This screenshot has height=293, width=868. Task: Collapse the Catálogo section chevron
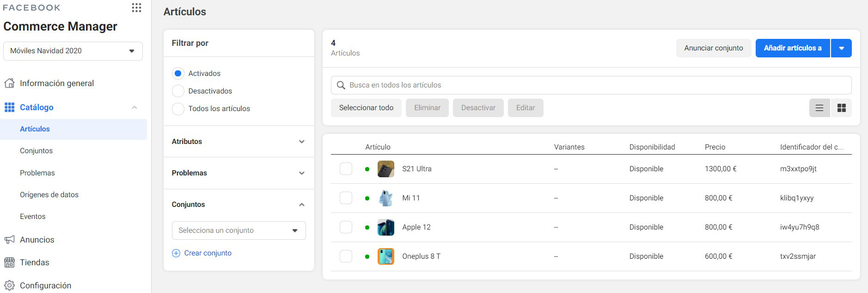[134, 107]
